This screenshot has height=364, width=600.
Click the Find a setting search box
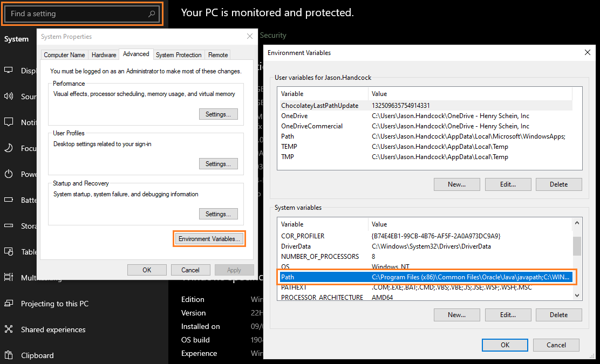coord(76,14)
